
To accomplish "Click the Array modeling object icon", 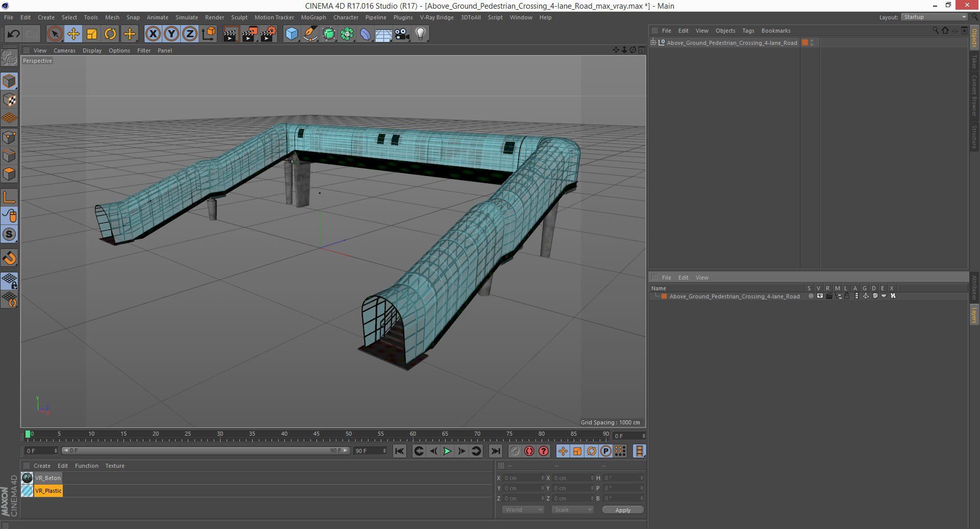I will coord(347,34).
